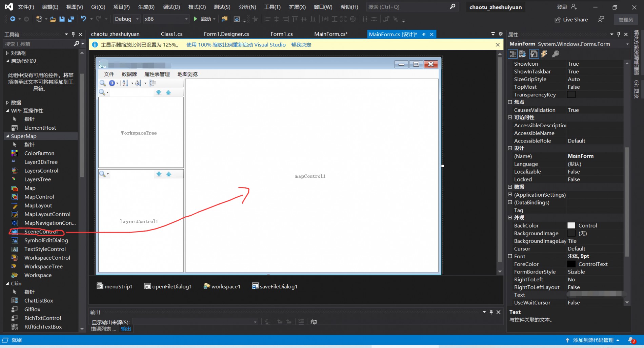Image resolution: width=644 pixels, height=348 pixels.
Task: Open Property Pages wrench icon
Action: pyautogui.click(x=555, y=54)
